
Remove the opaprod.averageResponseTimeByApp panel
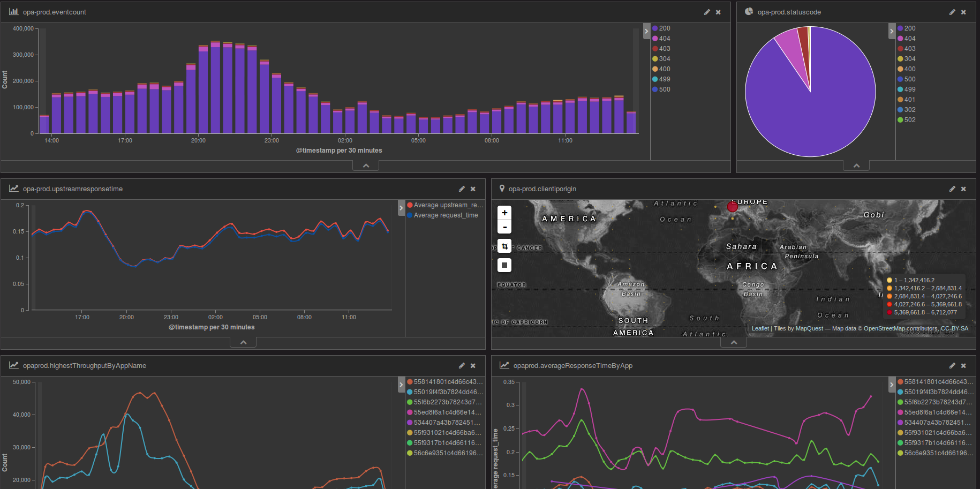963,366
